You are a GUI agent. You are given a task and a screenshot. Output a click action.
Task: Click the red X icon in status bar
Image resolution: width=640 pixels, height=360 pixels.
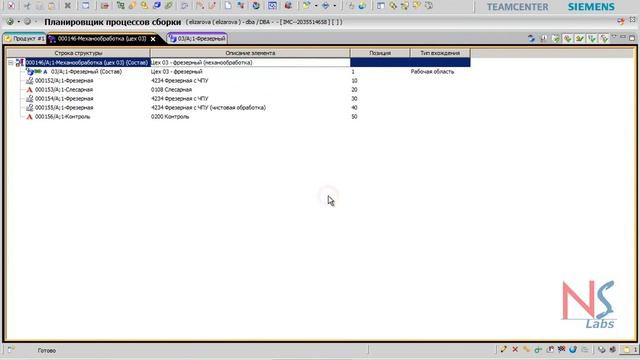click(x=515, y=349)
